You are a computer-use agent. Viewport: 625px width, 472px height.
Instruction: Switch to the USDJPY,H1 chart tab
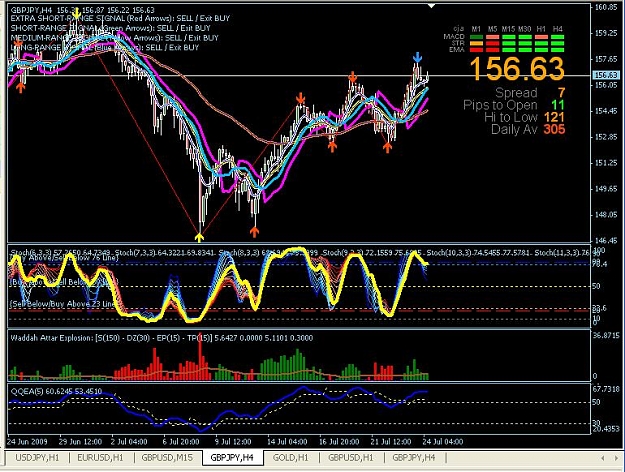click(37, 458)
